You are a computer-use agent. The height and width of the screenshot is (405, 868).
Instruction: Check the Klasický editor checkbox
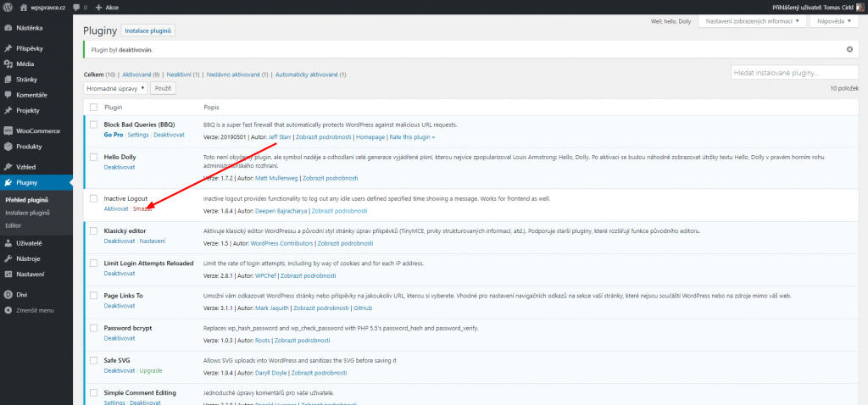pyautogui.click(x=93, y=230)
